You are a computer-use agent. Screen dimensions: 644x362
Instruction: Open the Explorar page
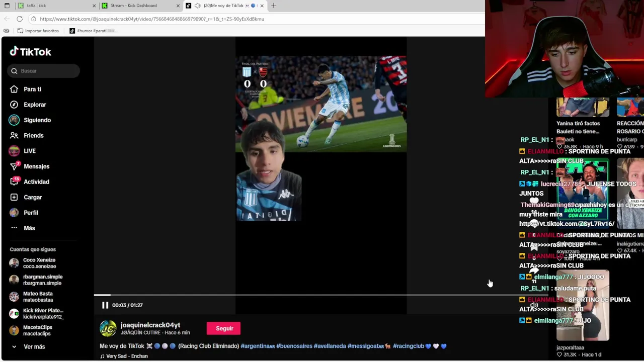[35, 105]
